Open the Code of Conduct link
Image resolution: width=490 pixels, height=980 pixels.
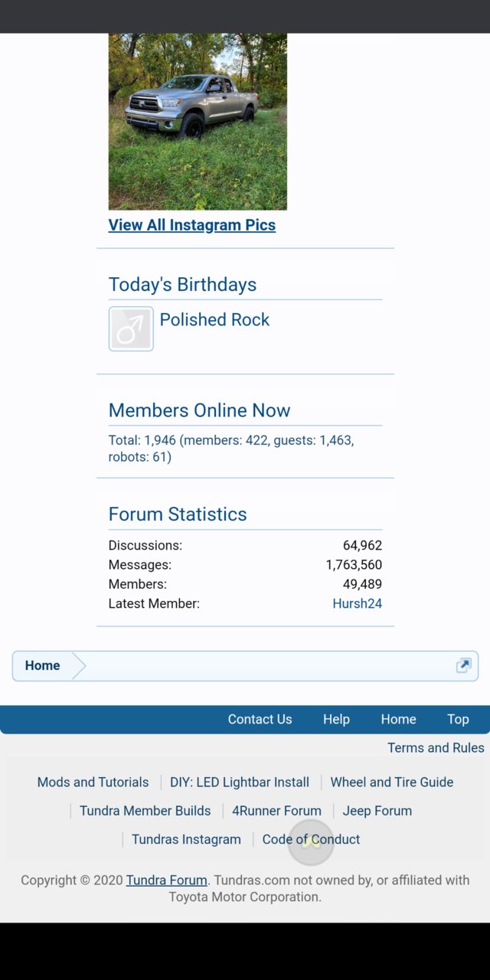click(x=311, y=839)
